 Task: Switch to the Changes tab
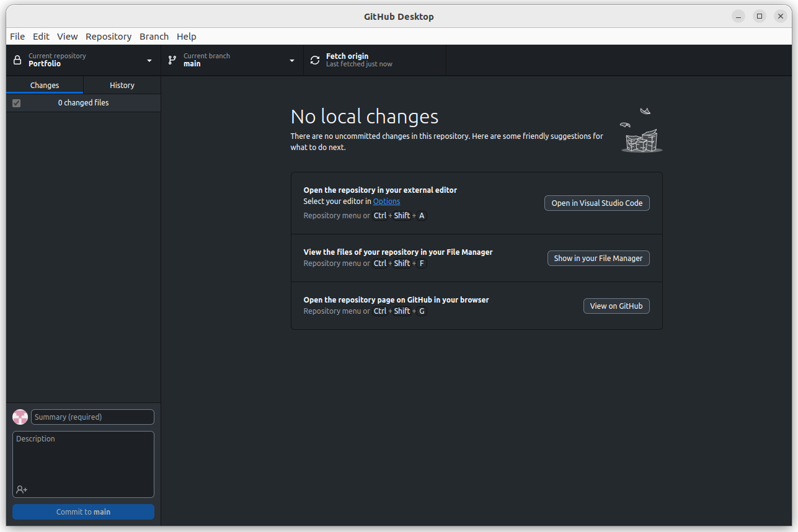point(45,85)
